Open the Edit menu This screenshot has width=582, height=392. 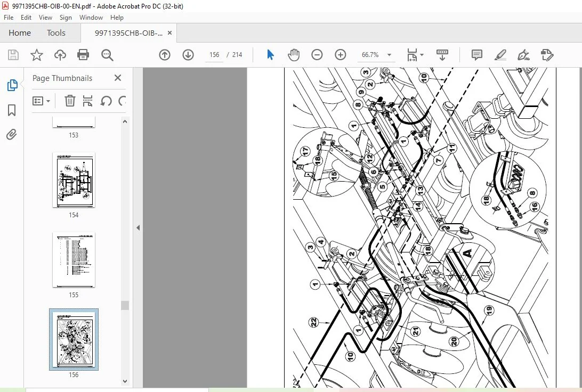coord(26,18)
